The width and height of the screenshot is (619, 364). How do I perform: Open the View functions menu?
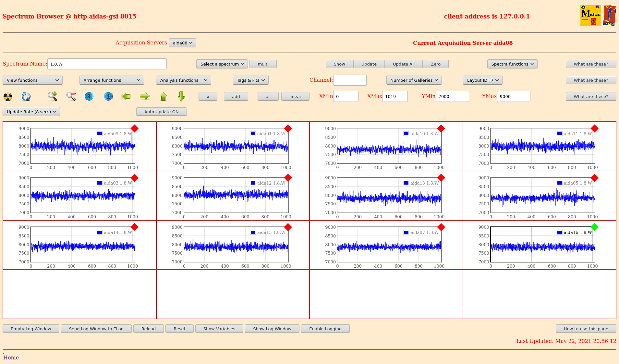tap(32, 80)
